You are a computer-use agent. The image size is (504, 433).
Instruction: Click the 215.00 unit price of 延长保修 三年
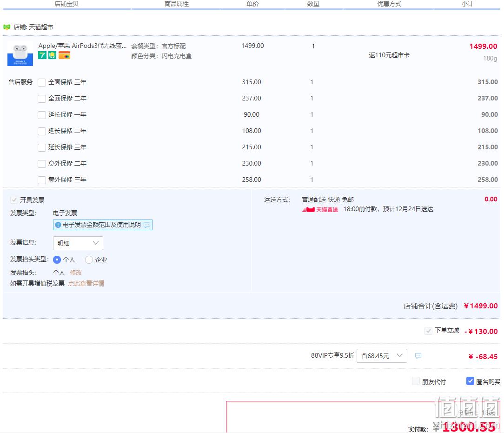pos(252,147)
